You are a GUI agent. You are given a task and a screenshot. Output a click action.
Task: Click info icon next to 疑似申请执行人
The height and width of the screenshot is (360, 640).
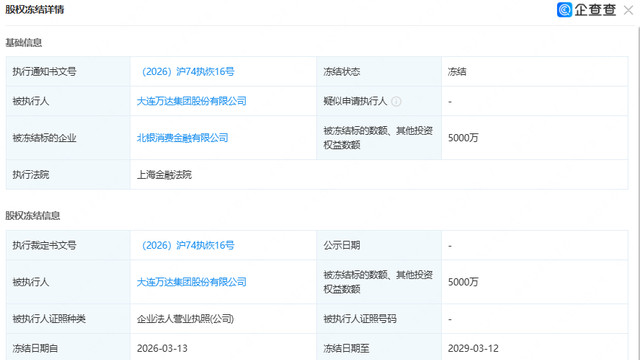(x=396, y=101)
